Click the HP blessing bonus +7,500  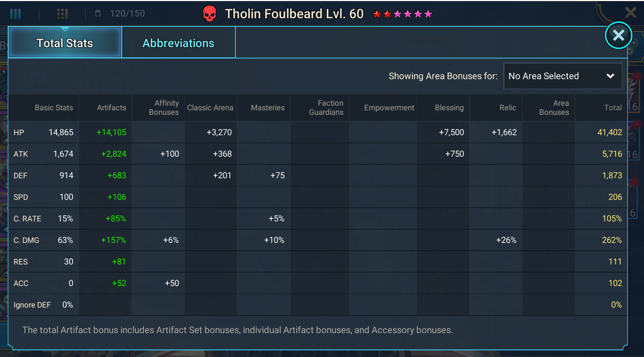[451, 132]
